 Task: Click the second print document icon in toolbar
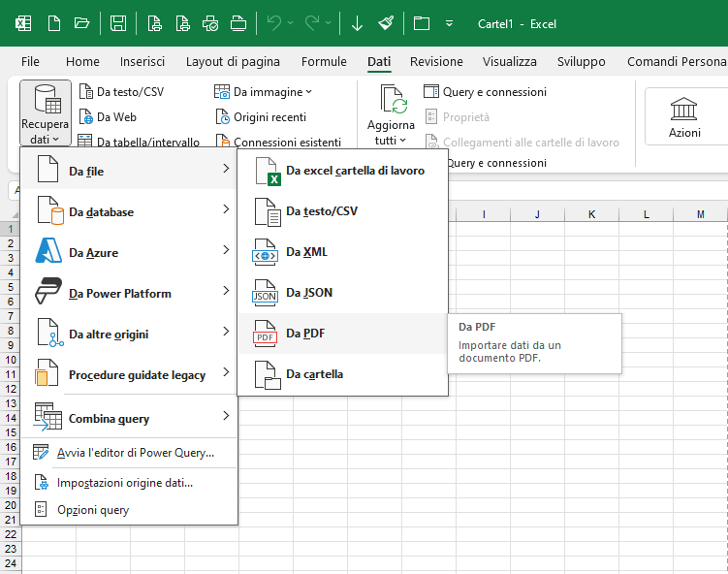(x=182, y=23)
